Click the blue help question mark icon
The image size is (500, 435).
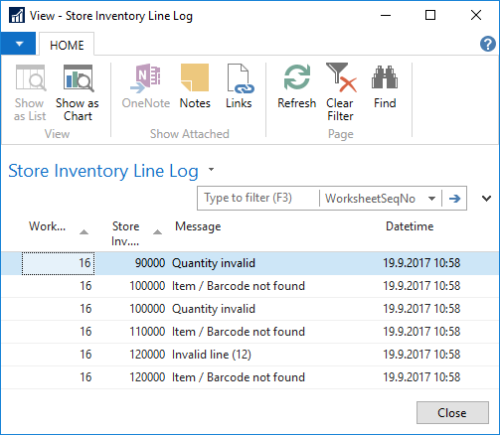[488, 44]
